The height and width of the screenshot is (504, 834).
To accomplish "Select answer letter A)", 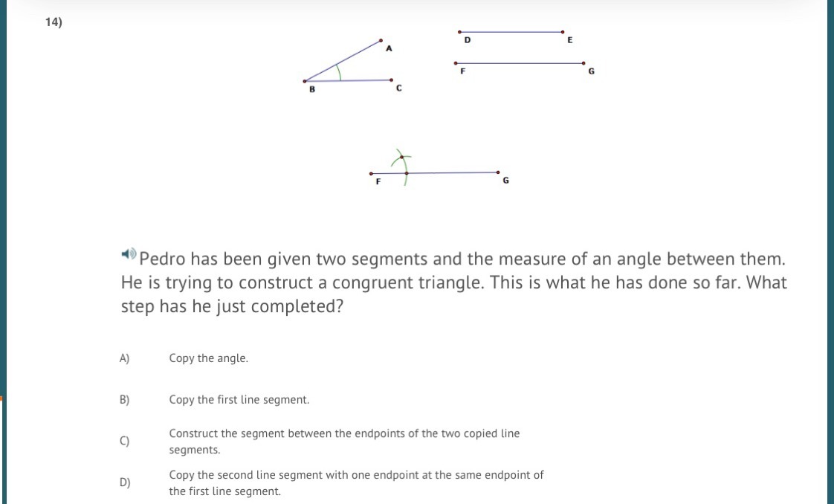I will coord(124,358).
